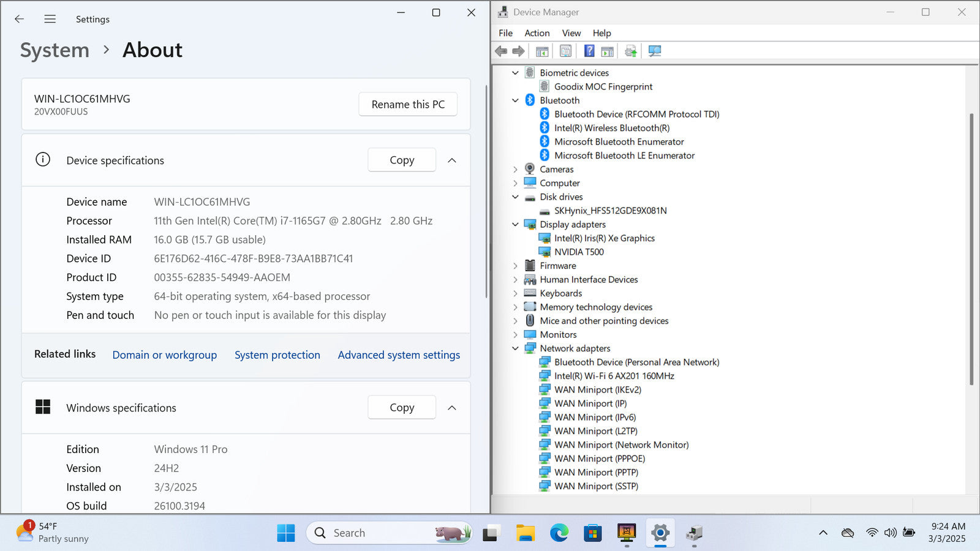Open the Windows Start menu
This screenshot has height=551, width=980.
pos(285,533)
